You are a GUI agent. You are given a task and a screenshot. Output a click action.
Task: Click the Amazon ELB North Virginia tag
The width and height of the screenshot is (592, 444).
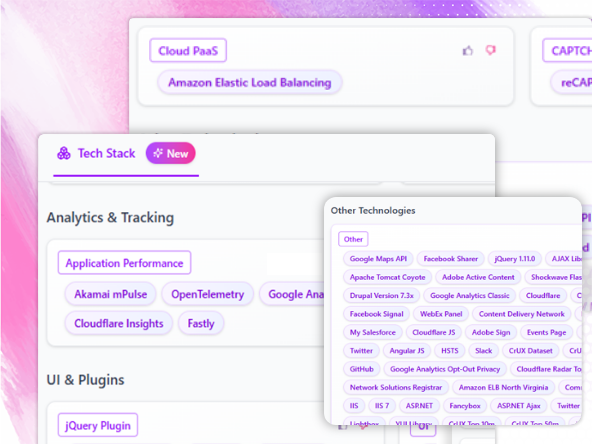pos(503,387)
